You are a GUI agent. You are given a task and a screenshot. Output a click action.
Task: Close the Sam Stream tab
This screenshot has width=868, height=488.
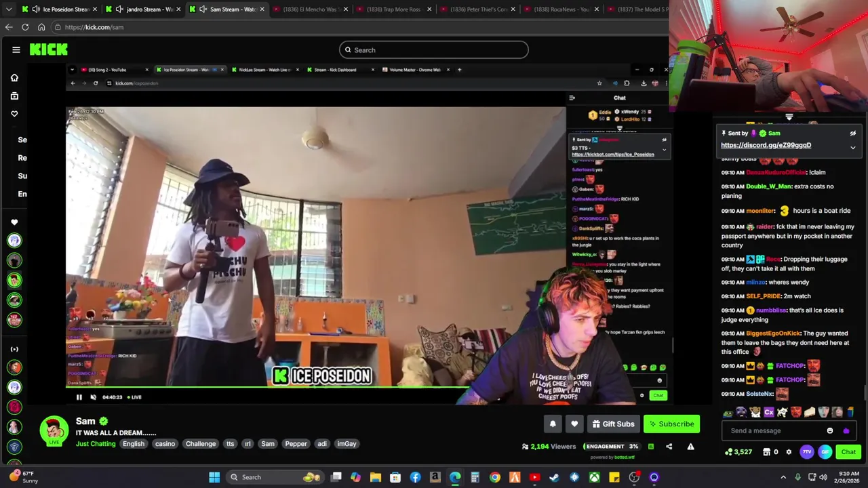click(x=262, y=9)
